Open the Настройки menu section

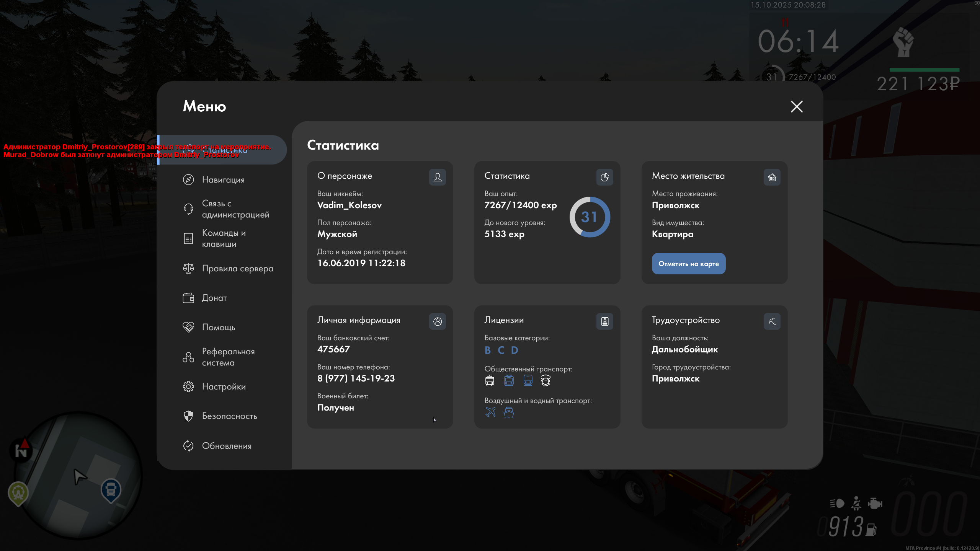[x=224, y=386]
